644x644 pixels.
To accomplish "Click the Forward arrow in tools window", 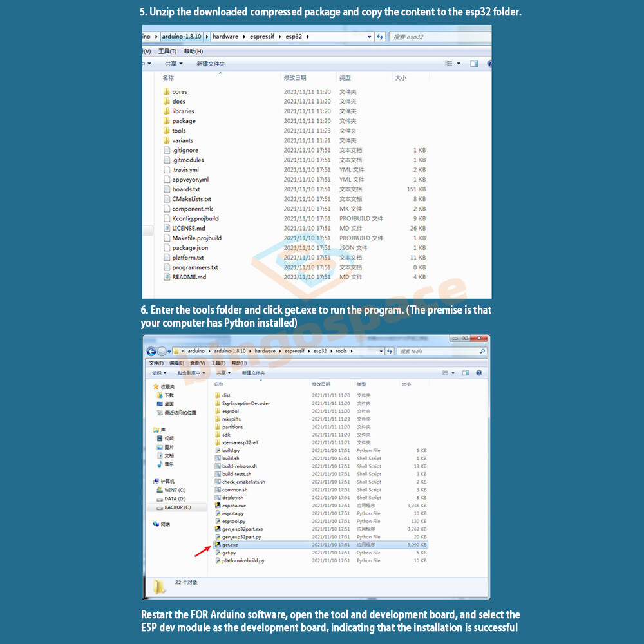I will click(162, 351).
